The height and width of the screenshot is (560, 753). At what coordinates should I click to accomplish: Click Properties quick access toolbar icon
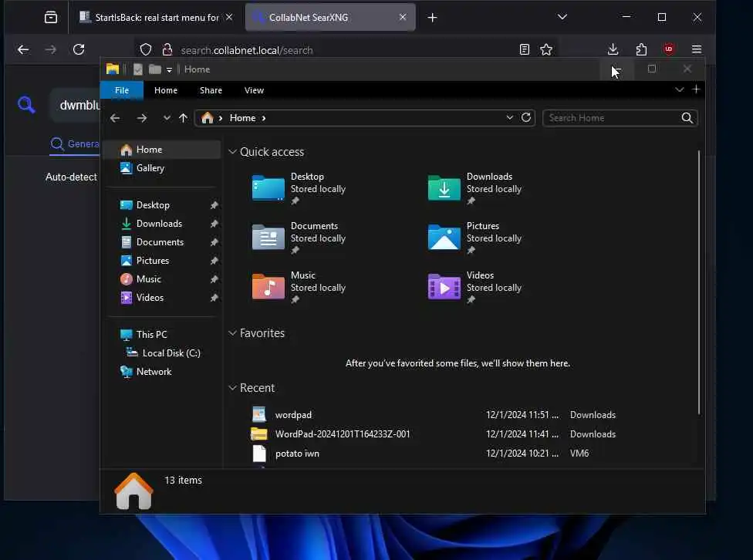pos(138,69)
